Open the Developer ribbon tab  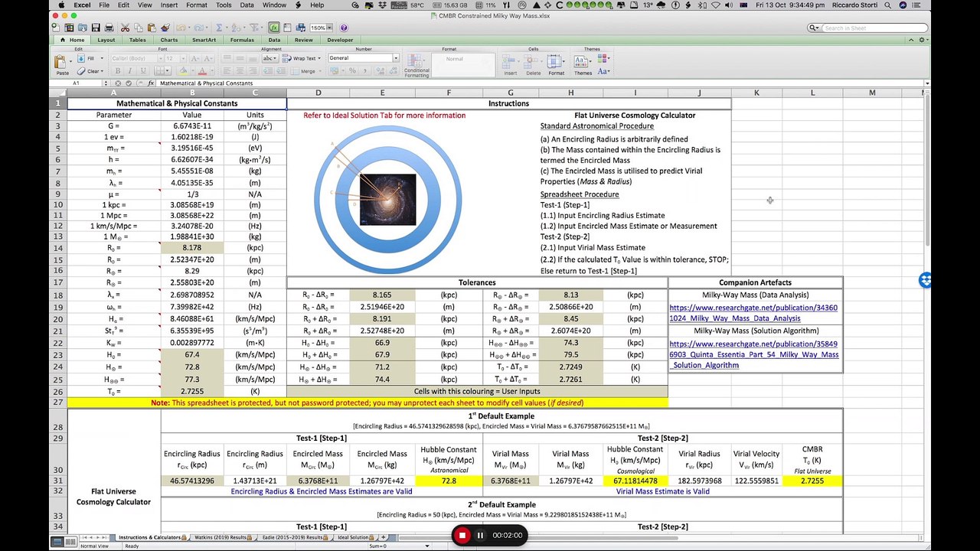tap(340, 40)
